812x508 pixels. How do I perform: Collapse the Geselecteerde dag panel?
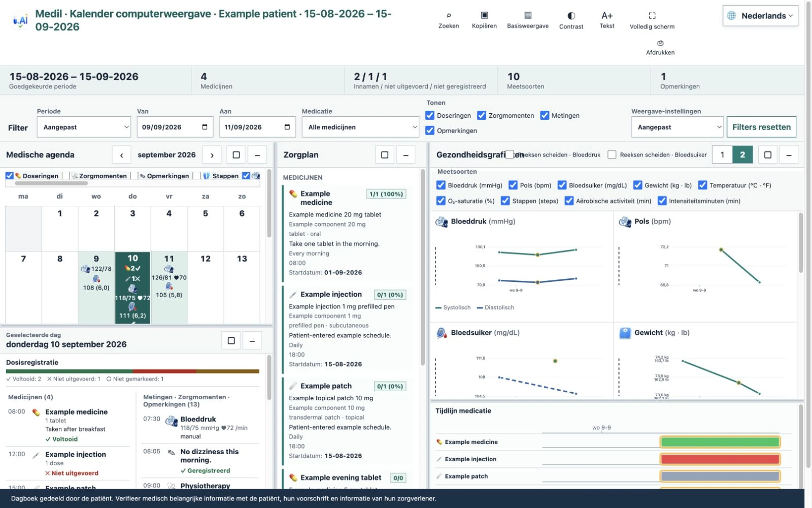click(x=252, y=340)
